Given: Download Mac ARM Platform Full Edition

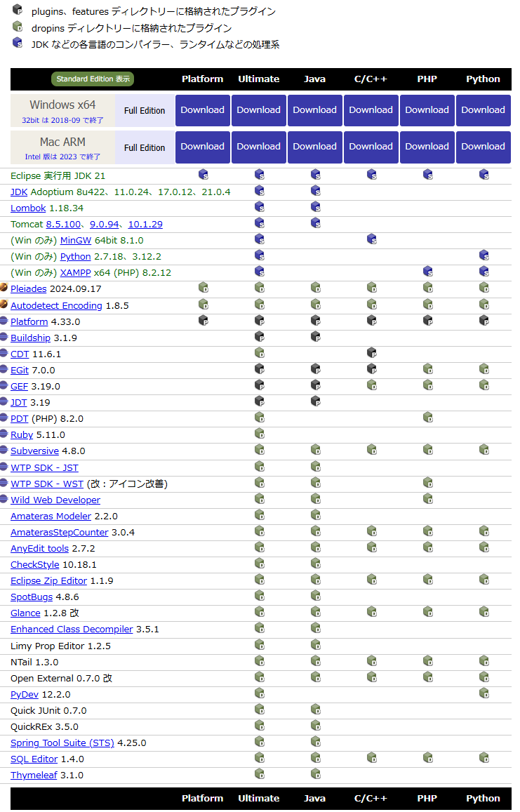Looking at the screenshot, I should tap(203, 147).
